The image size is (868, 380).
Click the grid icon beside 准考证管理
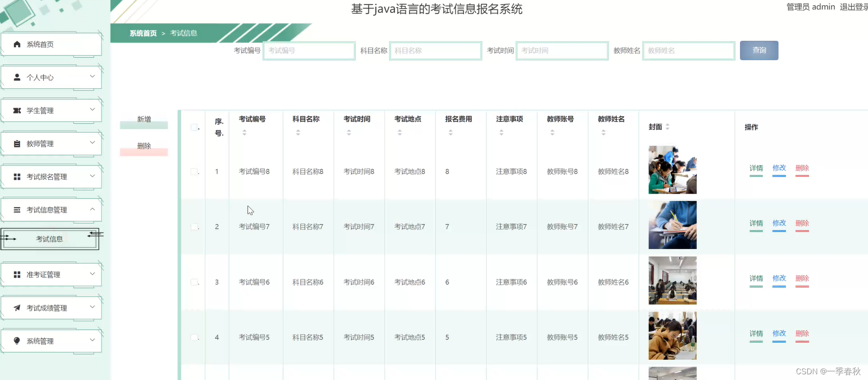point(17,275)
